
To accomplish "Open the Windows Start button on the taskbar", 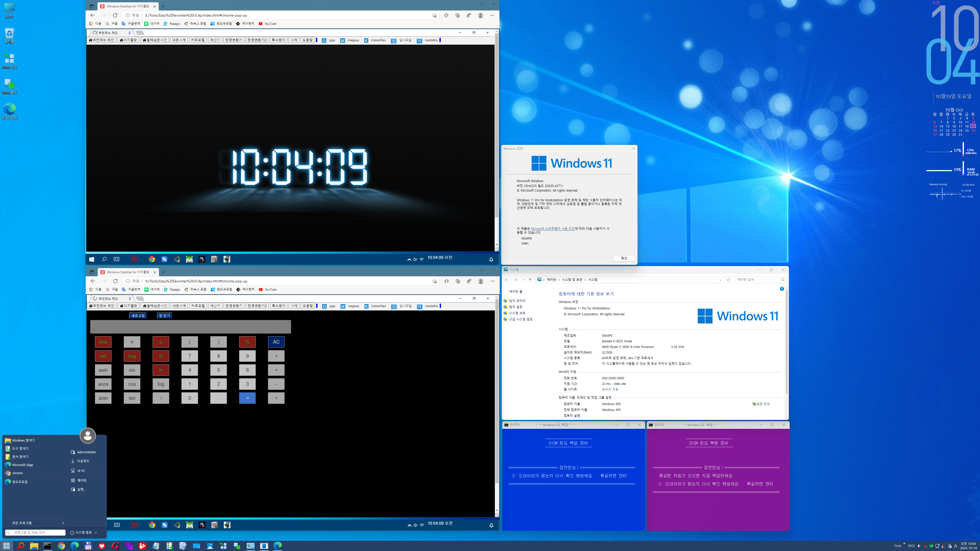I will 6,546.
